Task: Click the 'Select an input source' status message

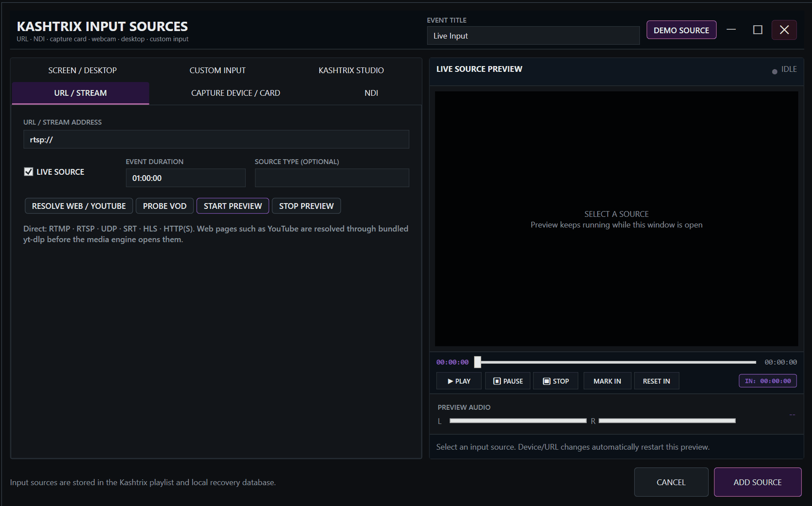Action: 573,447
